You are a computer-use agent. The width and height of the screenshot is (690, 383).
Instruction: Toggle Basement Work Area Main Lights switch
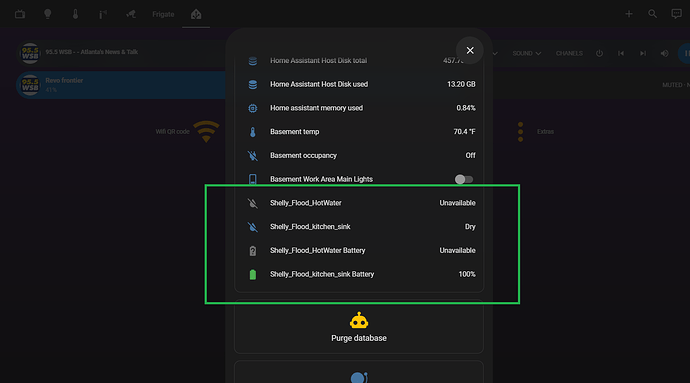[464, 179]
